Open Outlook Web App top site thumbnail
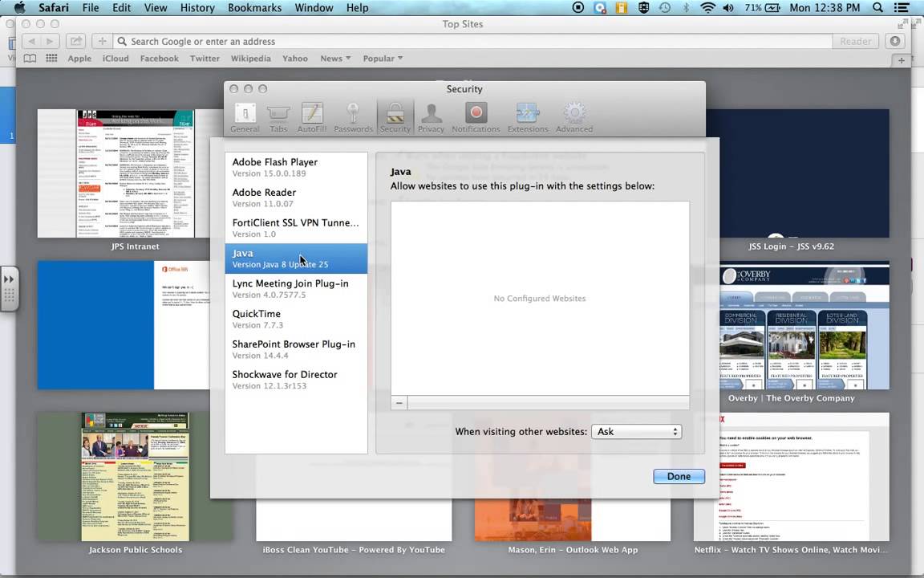The width and height of the screenshot is (924, 578). (x=572, y=519)
